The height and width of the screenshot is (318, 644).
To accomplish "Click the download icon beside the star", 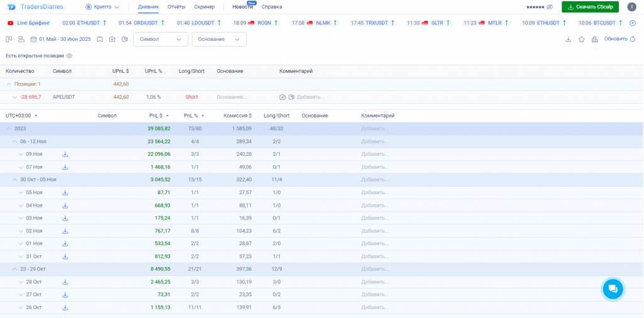I will click(x=569, y=39).
